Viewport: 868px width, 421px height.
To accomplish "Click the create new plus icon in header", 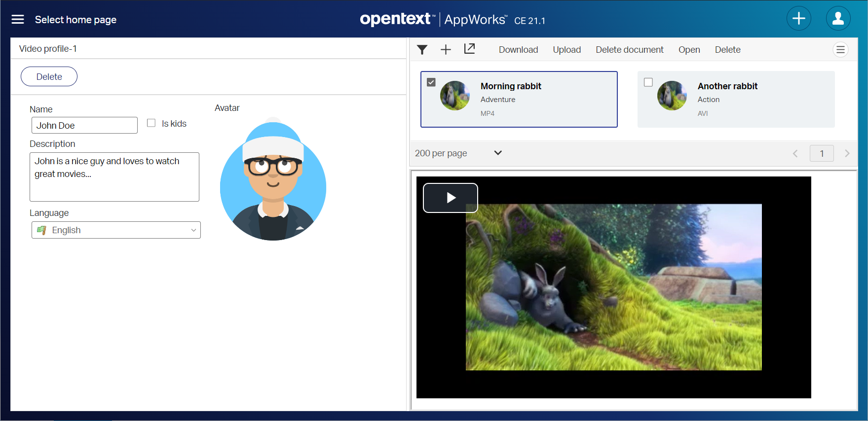I will [798, 19].
